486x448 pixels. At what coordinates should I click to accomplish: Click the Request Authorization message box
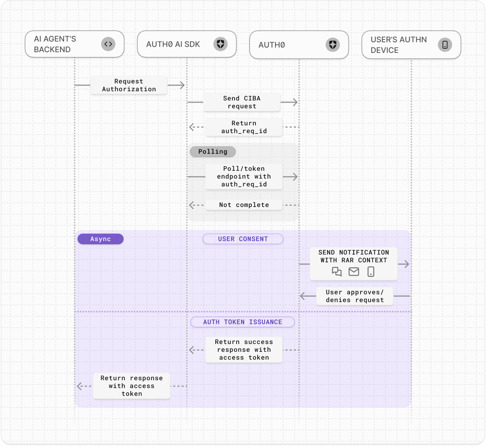(129, 85)
